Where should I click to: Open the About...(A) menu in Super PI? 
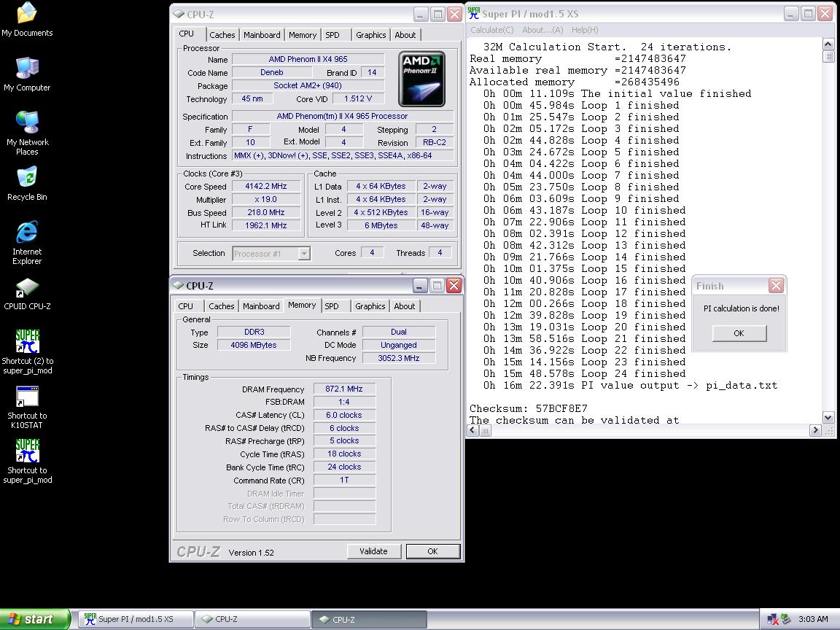(542, 30)
